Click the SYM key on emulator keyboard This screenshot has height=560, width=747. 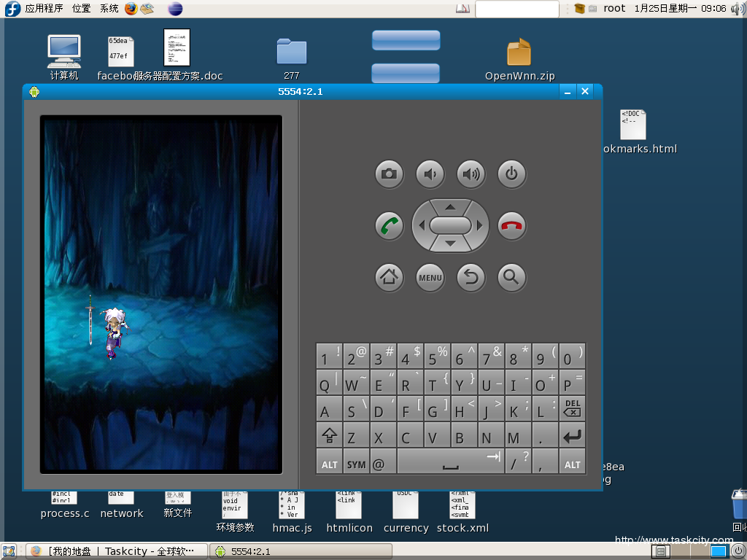click(x=356, y=462)
